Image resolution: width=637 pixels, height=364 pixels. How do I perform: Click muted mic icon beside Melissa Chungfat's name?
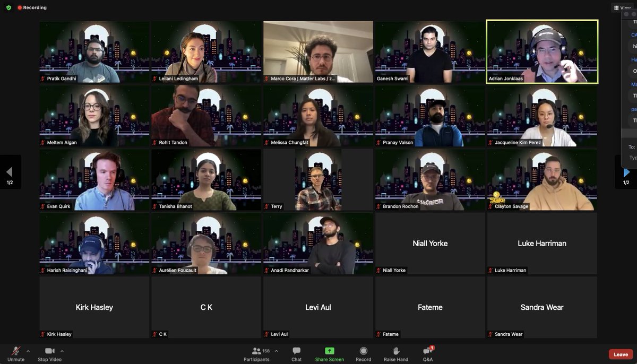(x=268, y=143)
